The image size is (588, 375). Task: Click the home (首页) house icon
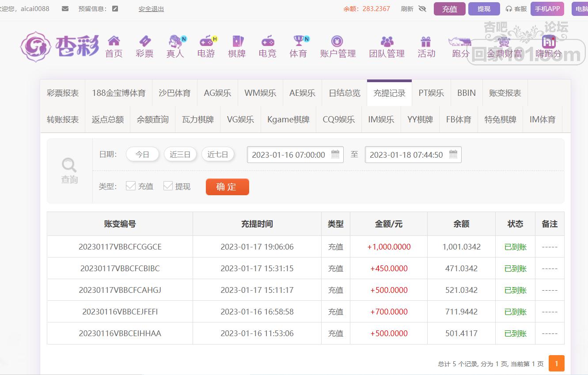point(114,42)
